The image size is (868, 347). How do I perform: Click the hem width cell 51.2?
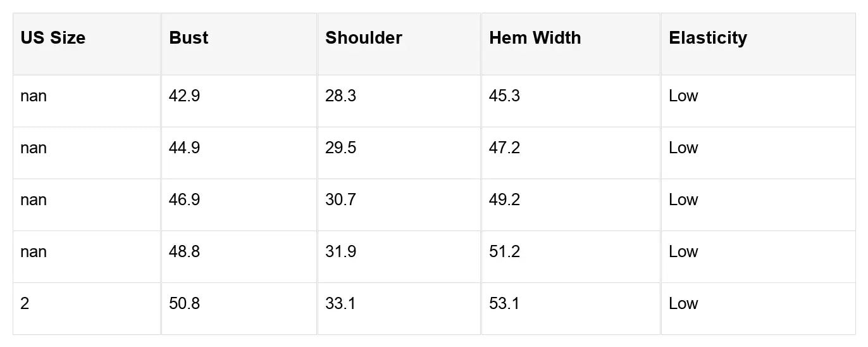pos(505,252)
